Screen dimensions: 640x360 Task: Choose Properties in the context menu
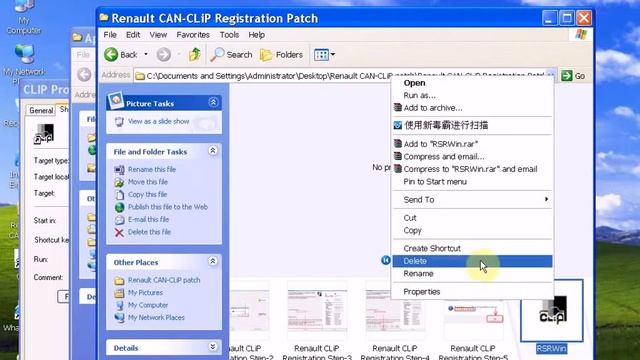point(472,291)
